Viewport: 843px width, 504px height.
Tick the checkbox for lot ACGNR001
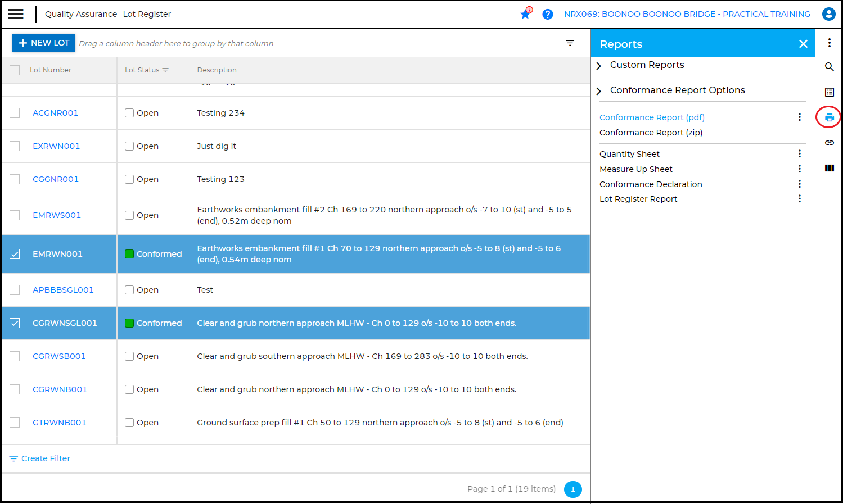pos(15,113)
